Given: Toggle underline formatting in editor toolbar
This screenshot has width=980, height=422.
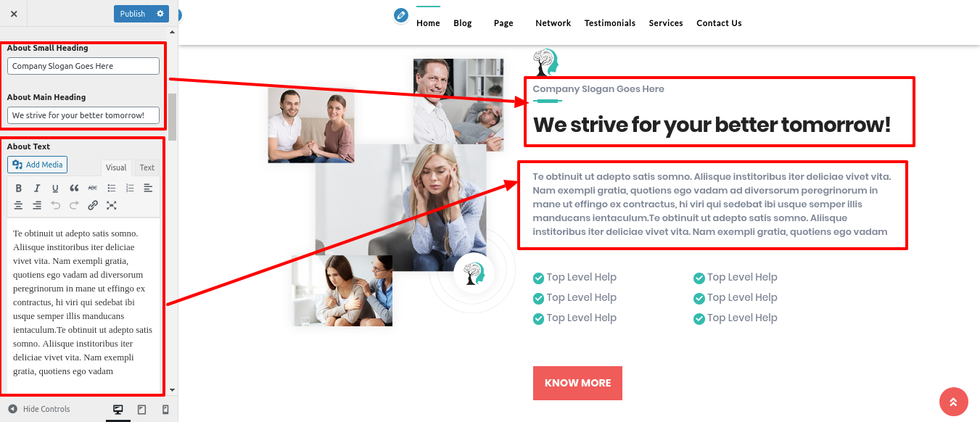Looking at the screenshot, I should point(55,188).
